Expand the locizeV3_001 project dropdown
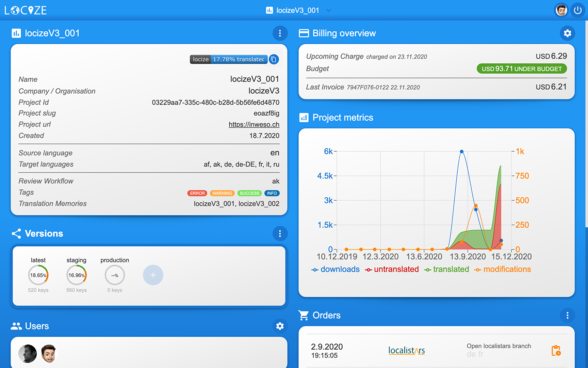 tap(328, 10)
